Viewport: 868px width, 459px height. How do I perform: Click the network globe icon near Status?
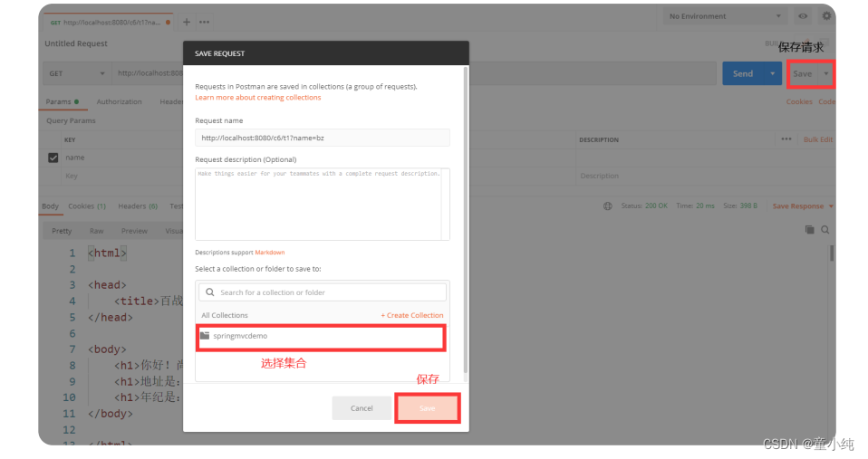[607, 206]
